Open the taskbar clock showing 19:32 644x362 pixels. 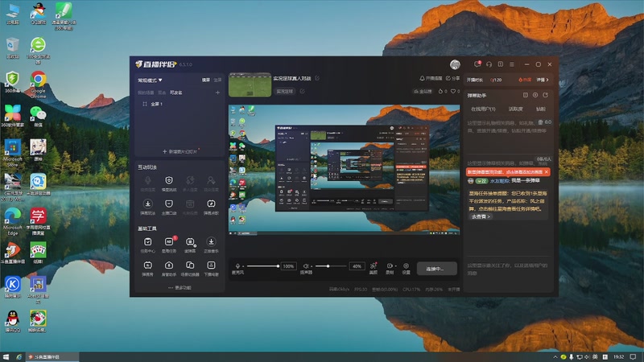(618, 357)
